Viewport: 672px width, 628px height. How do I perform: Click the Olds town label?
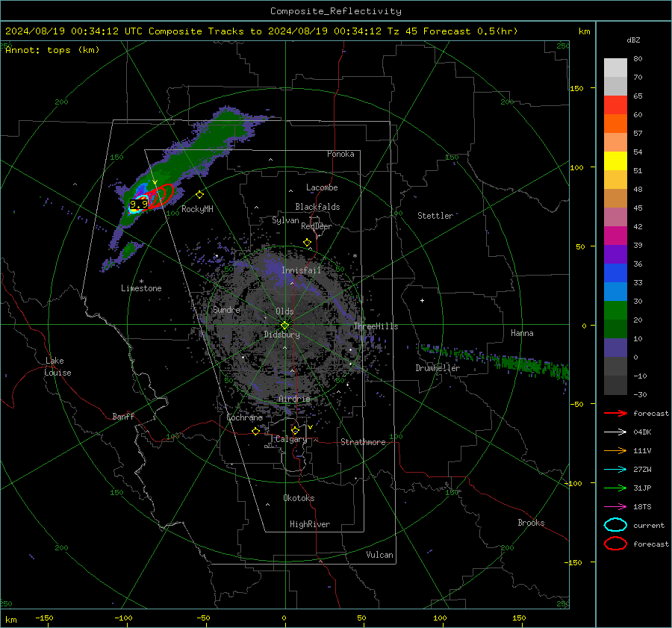tap(284, 311)
